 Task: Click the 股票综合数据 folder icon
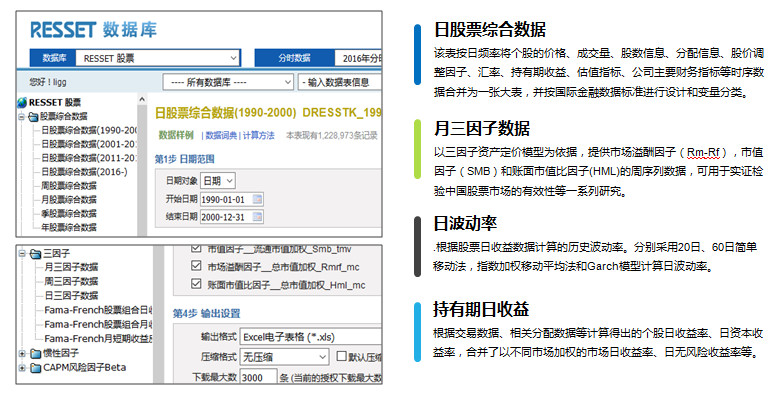pos(33,117)
